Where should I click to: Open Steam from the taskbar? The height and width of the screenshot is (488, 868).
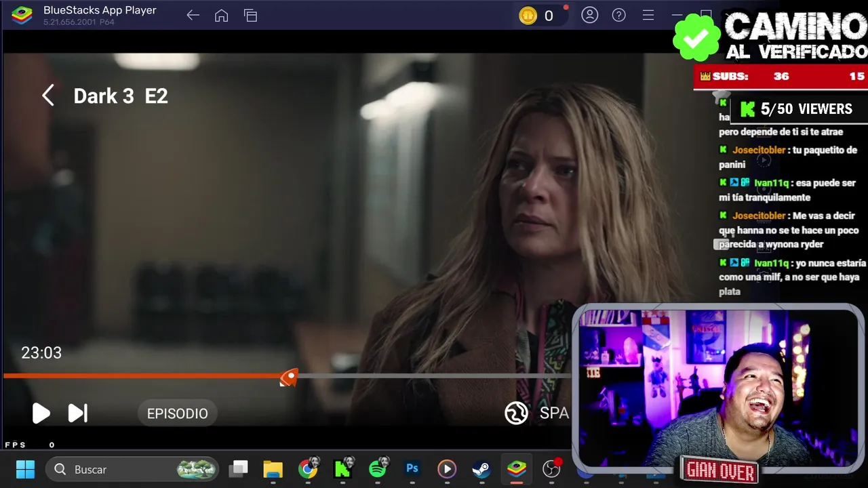pos(481,469)
